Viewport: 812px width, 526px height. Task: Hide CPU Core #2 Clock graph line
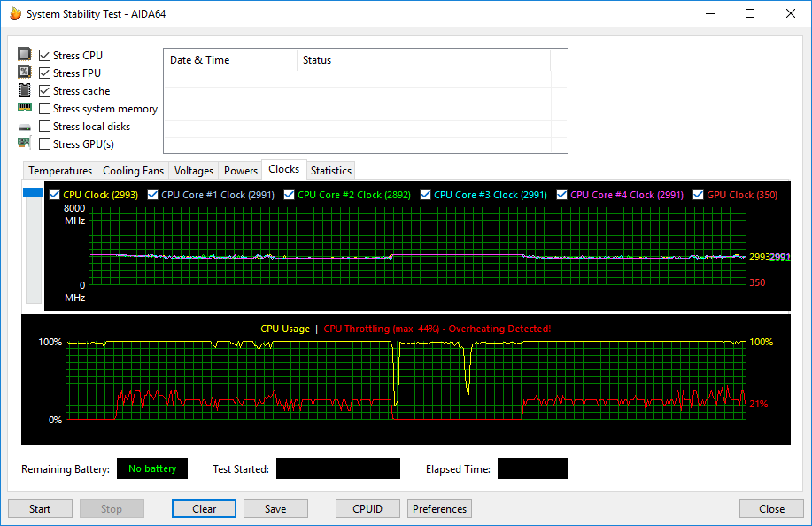(x=290, y=195)
